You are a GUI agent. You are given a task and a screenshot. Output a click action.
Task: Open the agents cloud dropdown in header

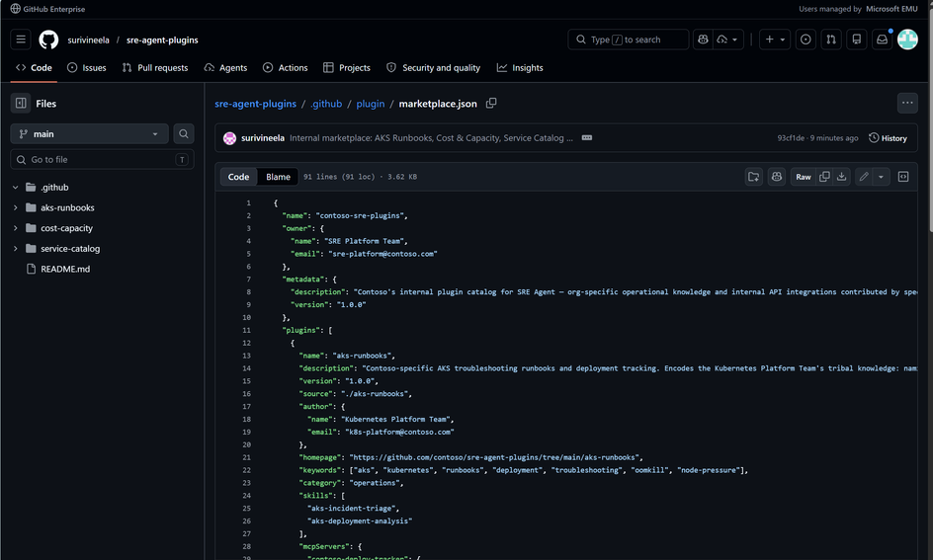click(x=728, y=40)
